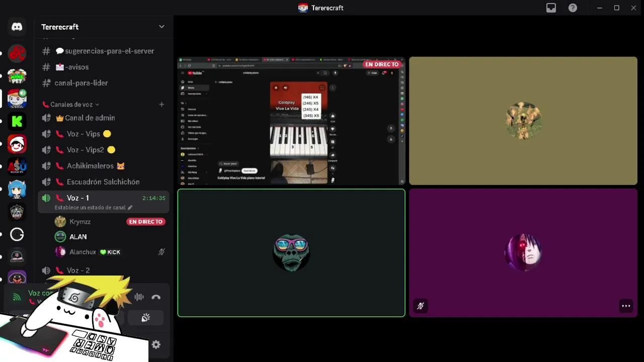Screen dimensions: 644x362
Task: Open User Settings gear icon
Action: 156,344
